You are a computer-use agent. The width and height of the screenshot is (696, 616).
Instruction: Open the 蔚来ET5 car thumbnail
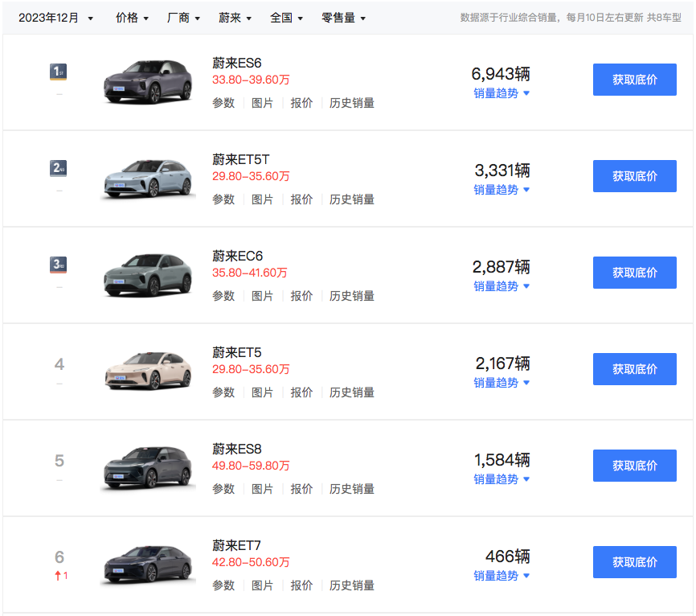(x=148, y=371)
